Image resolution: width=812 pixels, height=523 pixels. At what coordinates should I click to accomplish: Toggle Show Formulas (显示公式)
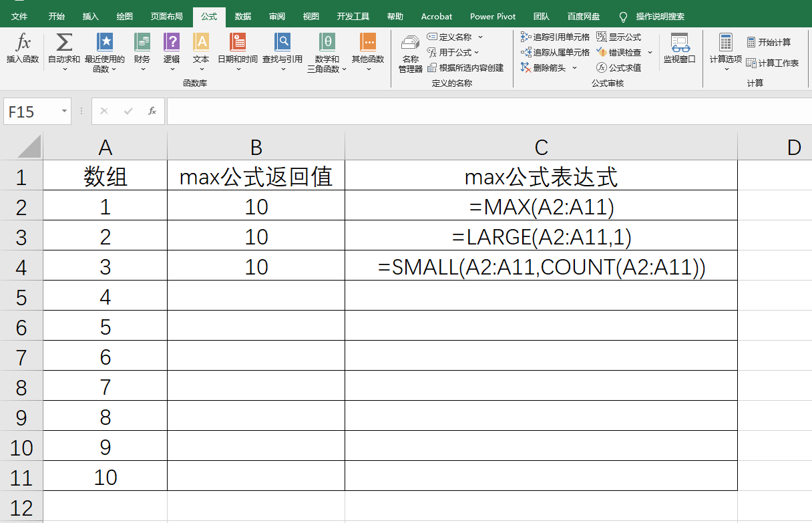(618, 37)
